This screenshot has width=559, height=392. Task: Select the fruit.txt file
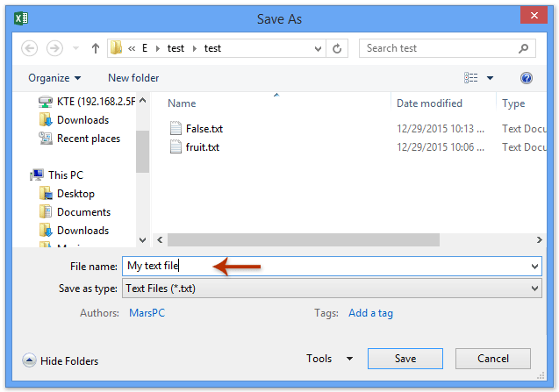pos(202,147)
